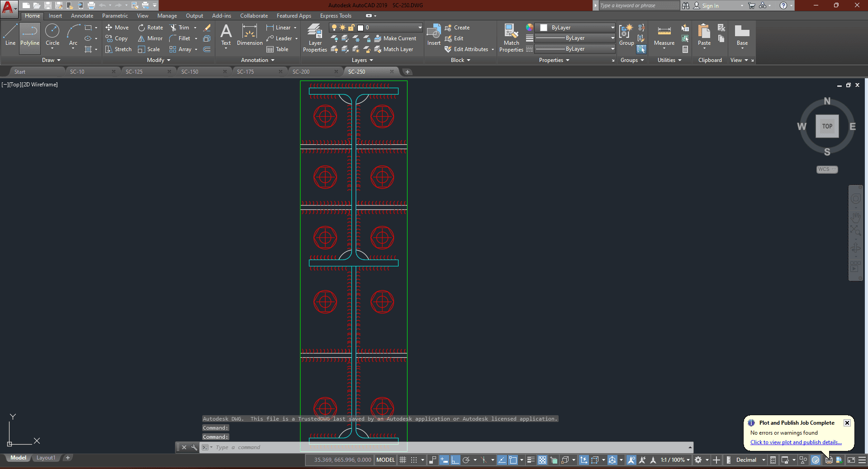Toggle the lineweight display button
Image resolution: width=868 pixels, height=469 pixels.
(531, 460)
